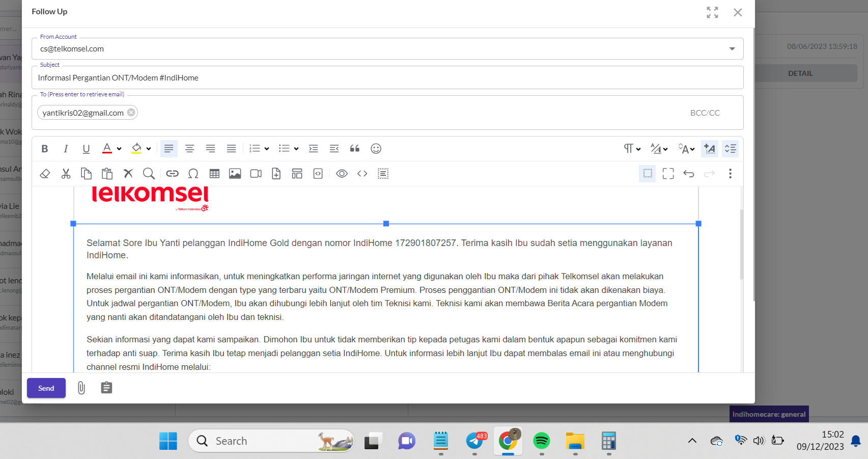The width and height of the screenshot is (868, 459).
Task: Align text left
Action: pos(169,149)
